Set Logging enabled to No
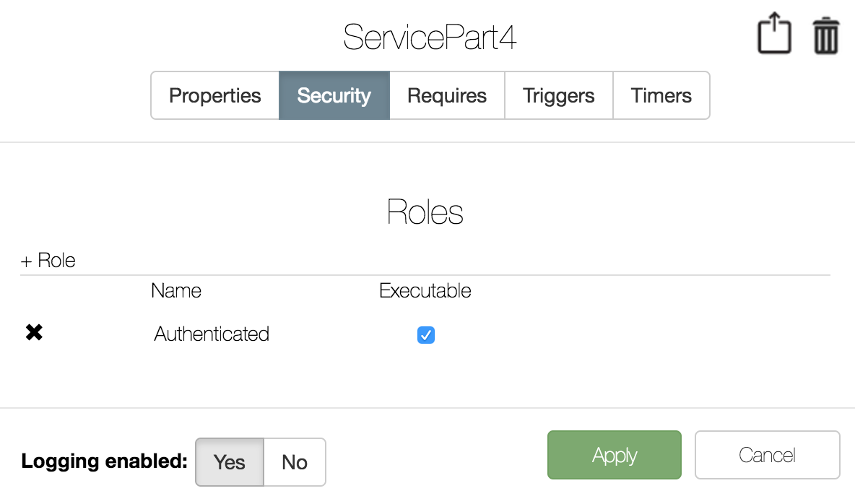The image size is (855, 504). [x=295, y=462]
